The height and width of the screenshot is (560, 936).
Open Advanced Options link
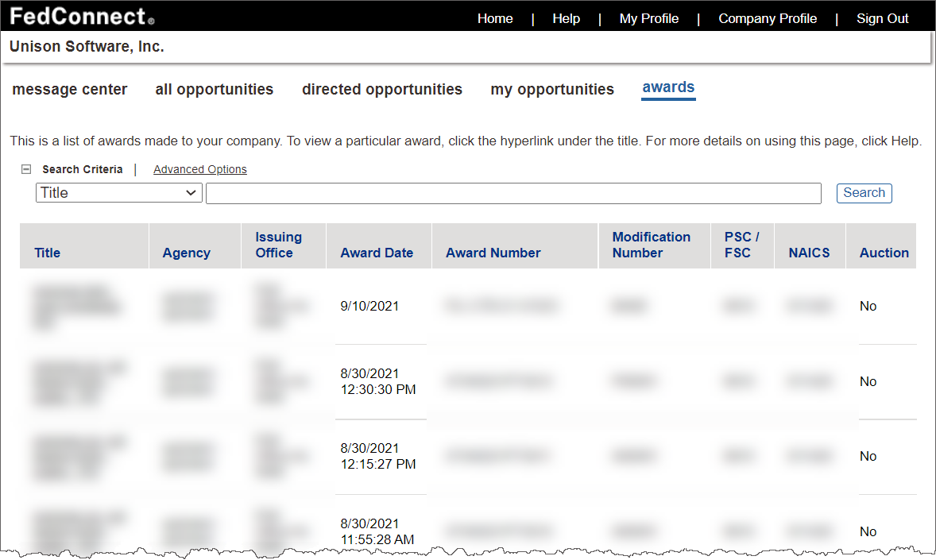[199, 169]
